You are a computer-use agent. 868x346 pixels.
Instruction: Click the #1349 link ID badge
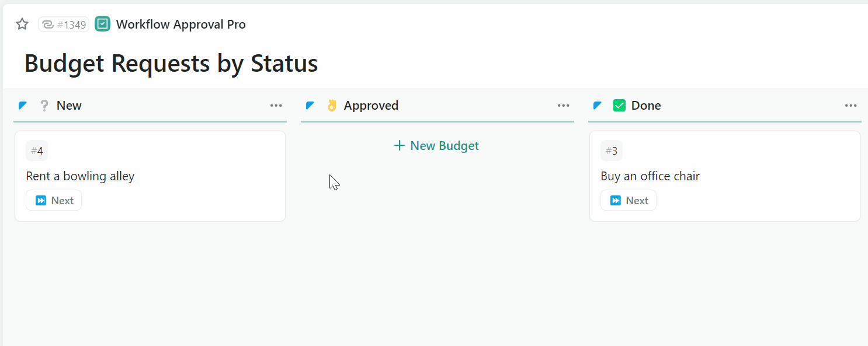tap(64, 25)
